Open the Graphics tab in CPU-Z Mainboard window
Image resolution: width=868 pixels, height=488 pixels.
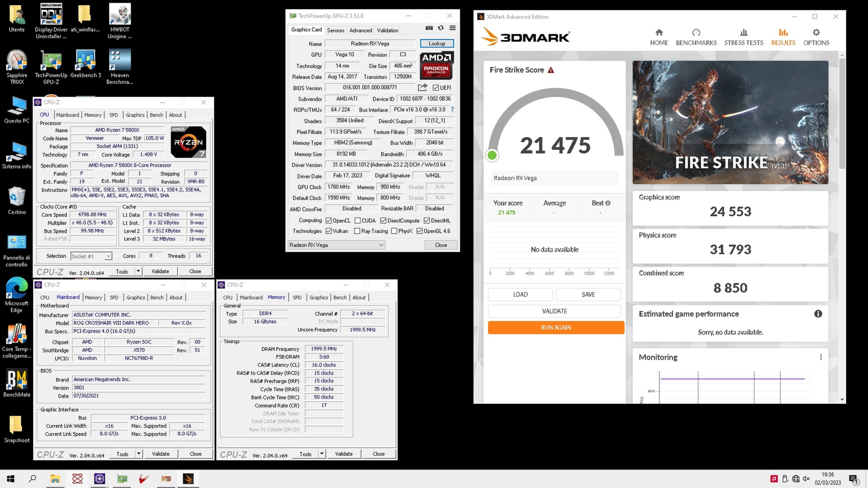(136, 297)
